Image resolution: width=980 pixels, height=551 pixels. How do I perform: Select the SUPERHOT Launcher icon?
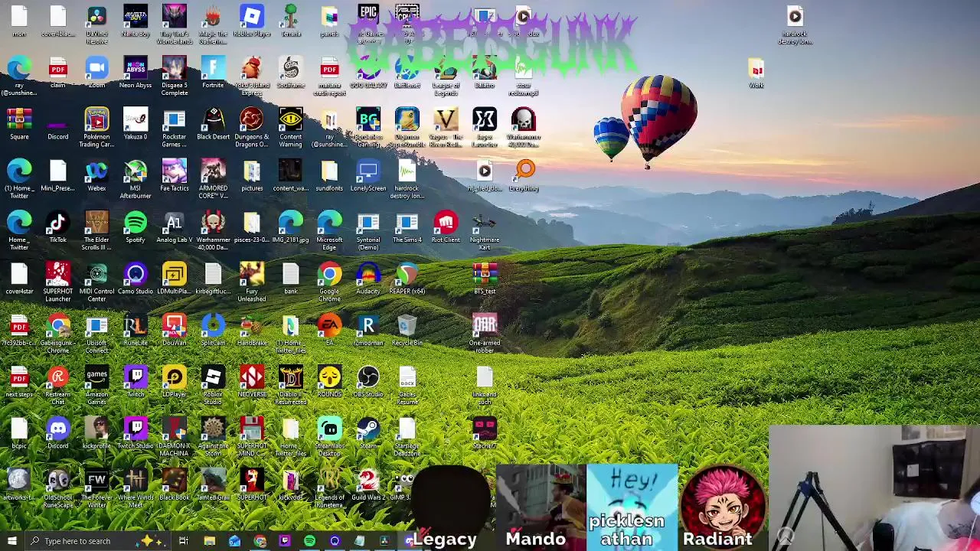coord(57,282)
